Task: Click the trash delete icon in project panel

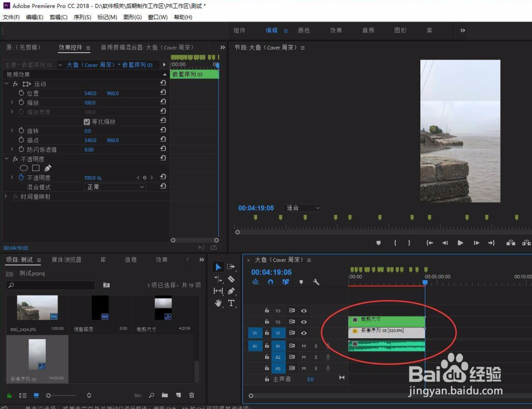Action: pyautogui.click(x=192, y=395)
